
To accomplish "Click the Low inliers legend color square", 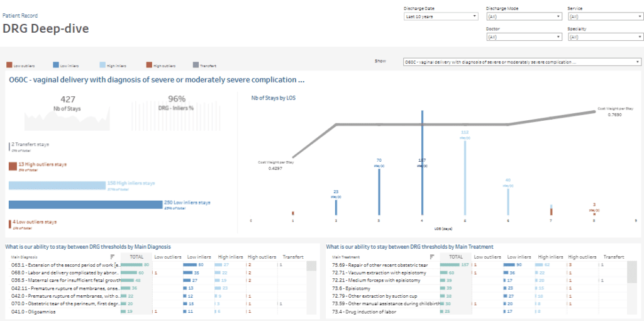I will click(55, 65).
